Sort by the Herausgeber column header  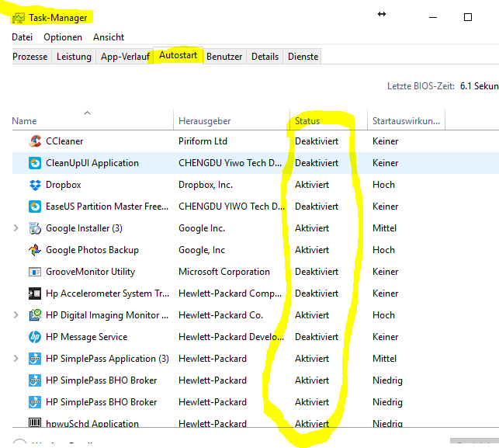tap(232, 120)
